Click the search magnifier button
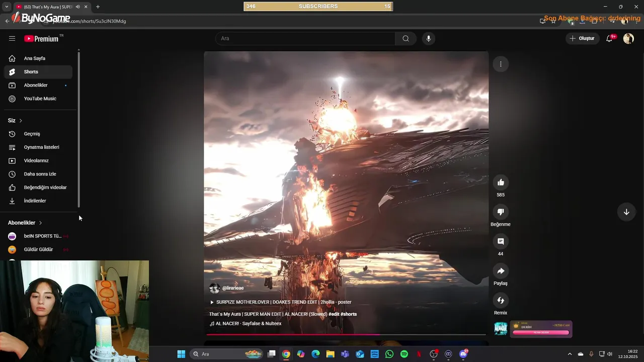Screen dimensions: 644x362 (x=406, y=38)
